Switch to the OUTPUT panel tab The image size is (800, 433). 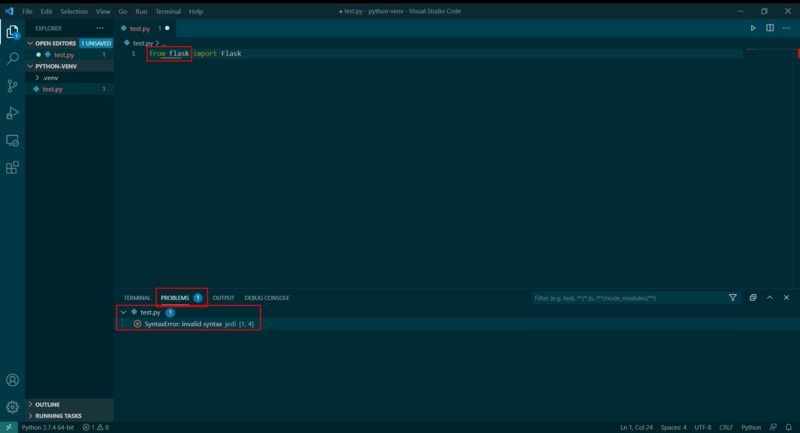click(x=223, y=298)
